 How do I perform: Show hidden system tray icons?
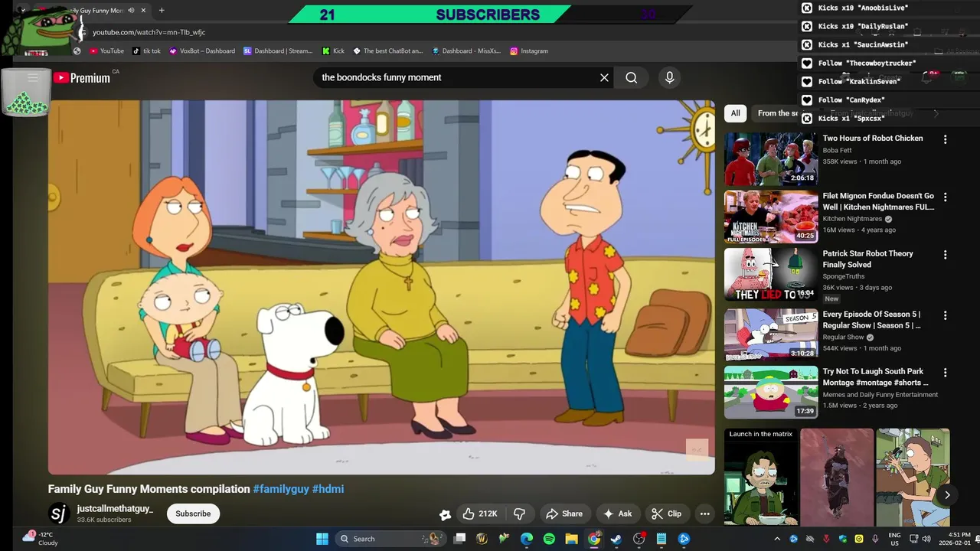point(777,539)
